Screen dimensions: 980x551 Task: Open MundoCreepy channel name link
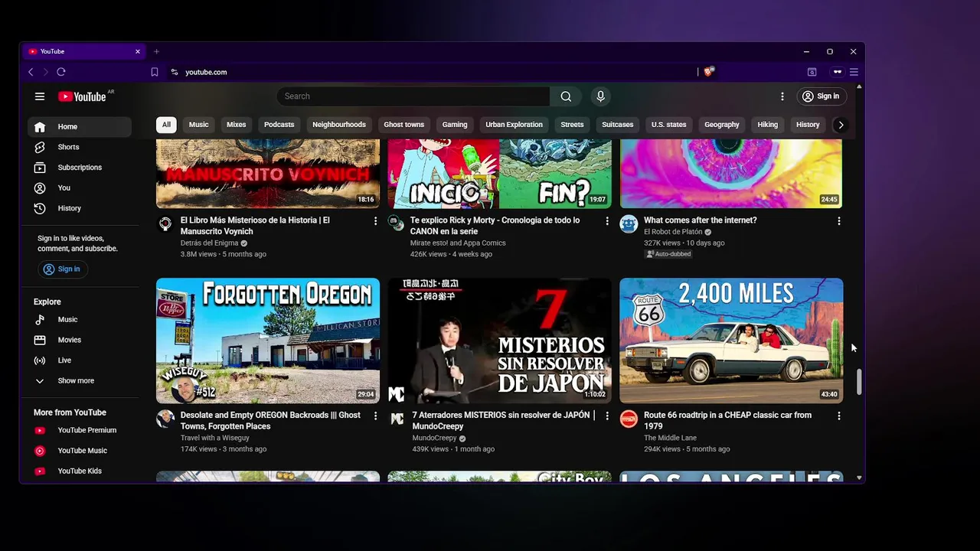[x=434, y=439]
